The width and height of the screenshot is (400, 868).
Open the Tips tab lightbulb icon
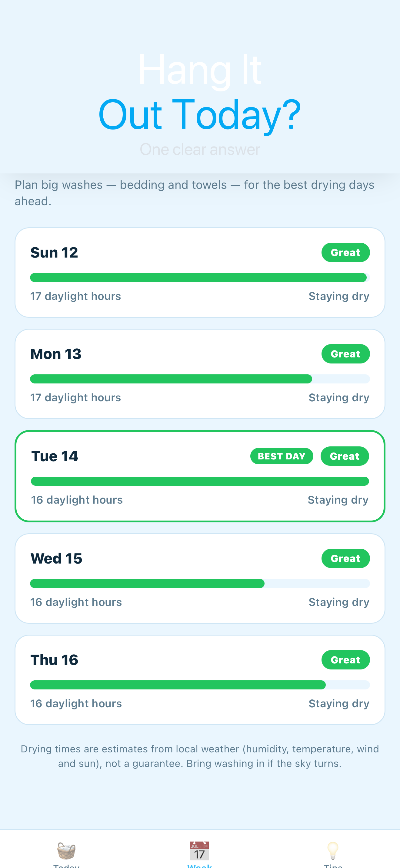tap(333, 850)
